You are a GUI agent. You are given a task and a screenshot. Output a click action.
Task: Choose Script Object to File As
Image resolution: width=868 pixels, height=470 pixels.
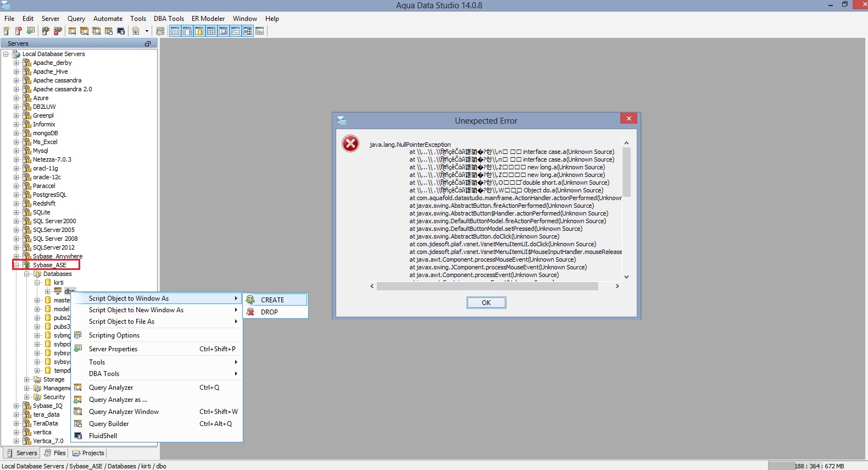tap(157, 322)
